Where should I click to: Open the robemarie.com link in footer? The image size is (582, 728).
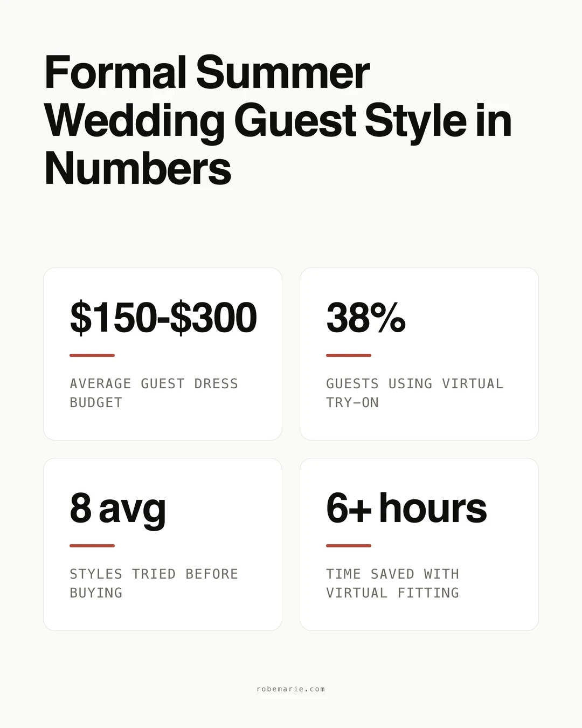tap(291, 689)
